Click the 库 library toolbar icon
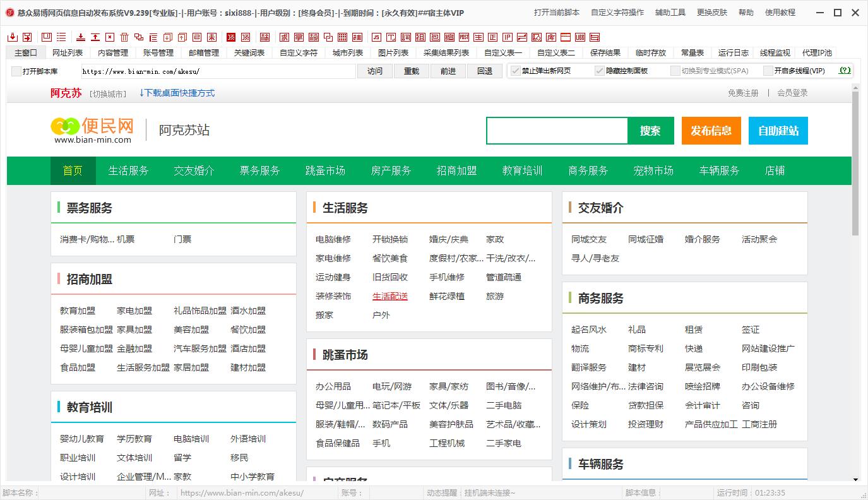The height and width of the screenshot is (500, 868). (x=551, y=37)
